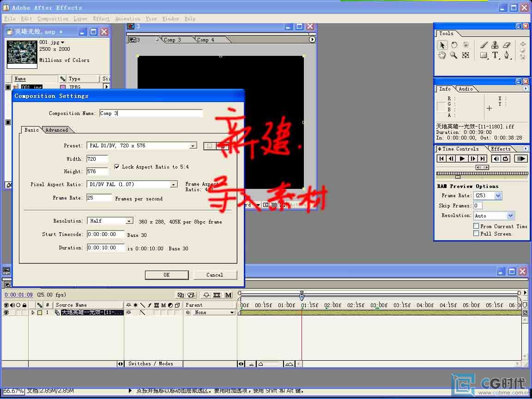
Task: Click the draft 3D button in timeline
Action: point(192,295)
